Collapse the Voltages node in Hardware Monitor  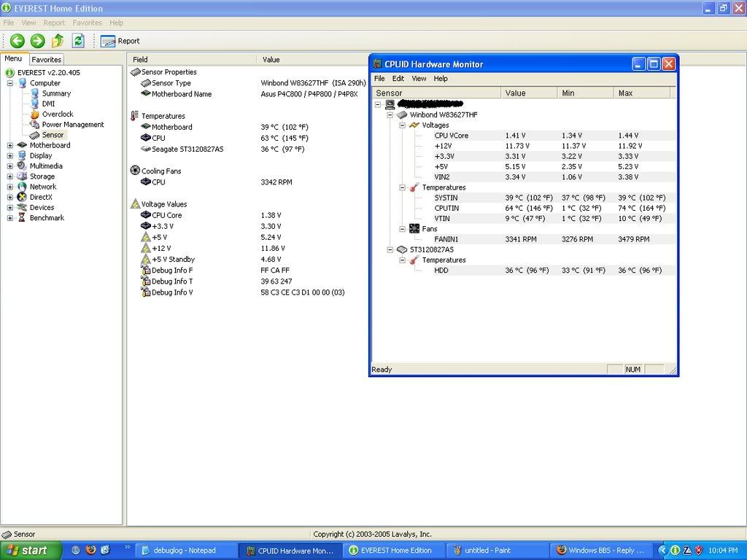pyautogui.click(x=402, y=125)
